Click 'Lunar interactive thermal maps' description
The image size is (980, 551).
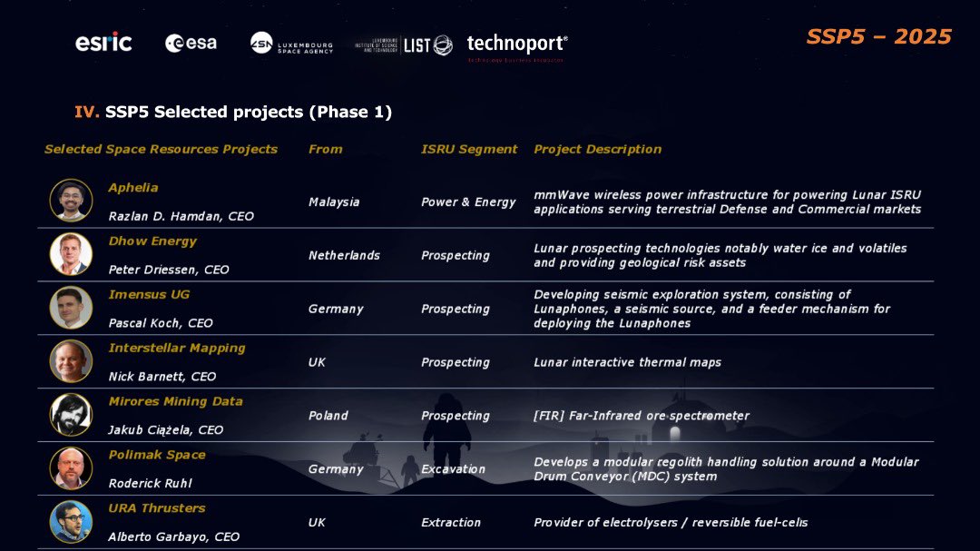pos(628,362)
